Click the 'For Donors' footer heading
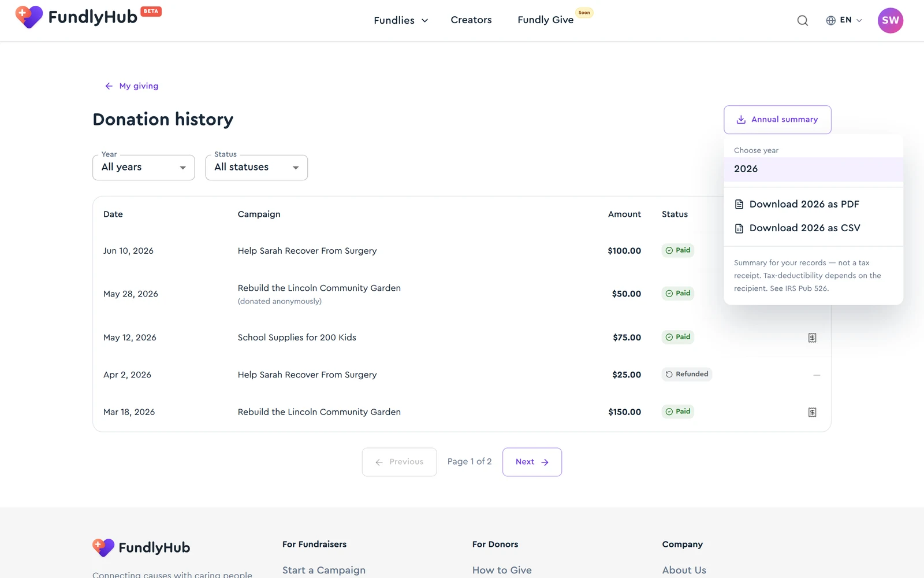Image resolution: width=924 pixels, height=578 pixels. [x=495, y=544]
